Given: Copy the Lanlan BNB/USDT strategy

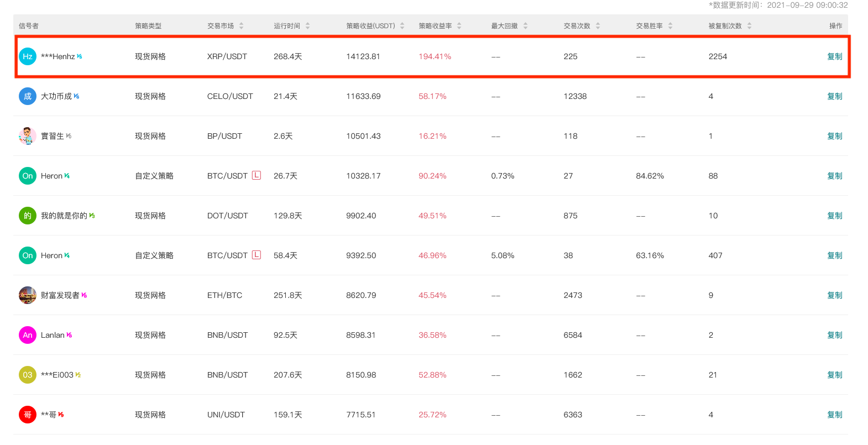Looking at the screenshot, I should [x=835, y=335].
